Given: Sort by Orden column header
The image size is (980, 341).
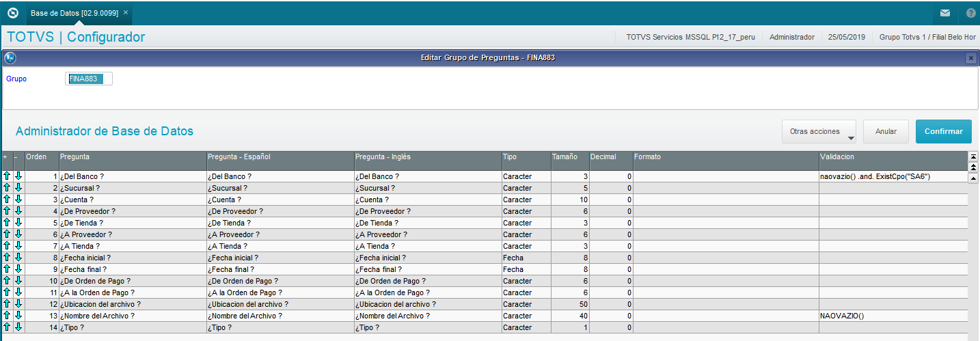Looking at the screenshot, I should [42, 161].
